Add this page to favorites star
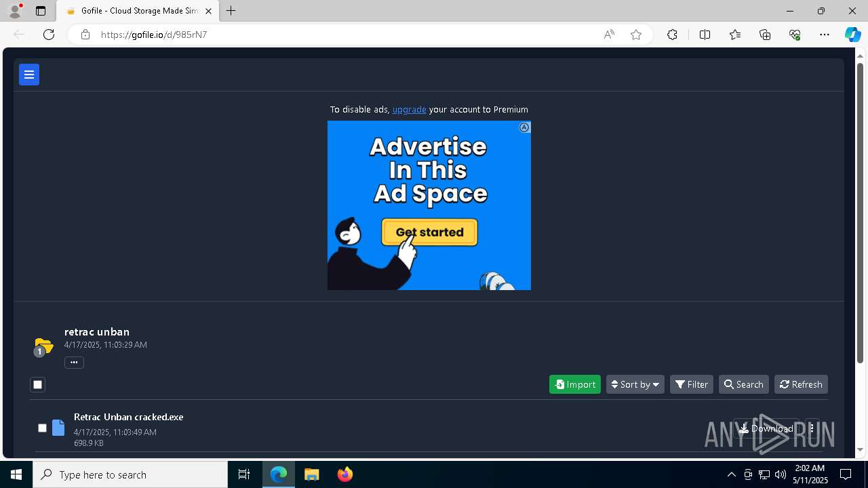The height and width of the screenshot is (488, 868). tap(636, 35)
